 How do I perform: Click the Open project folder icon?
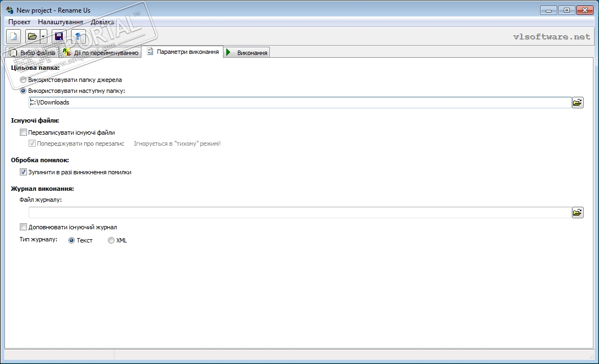32,37
